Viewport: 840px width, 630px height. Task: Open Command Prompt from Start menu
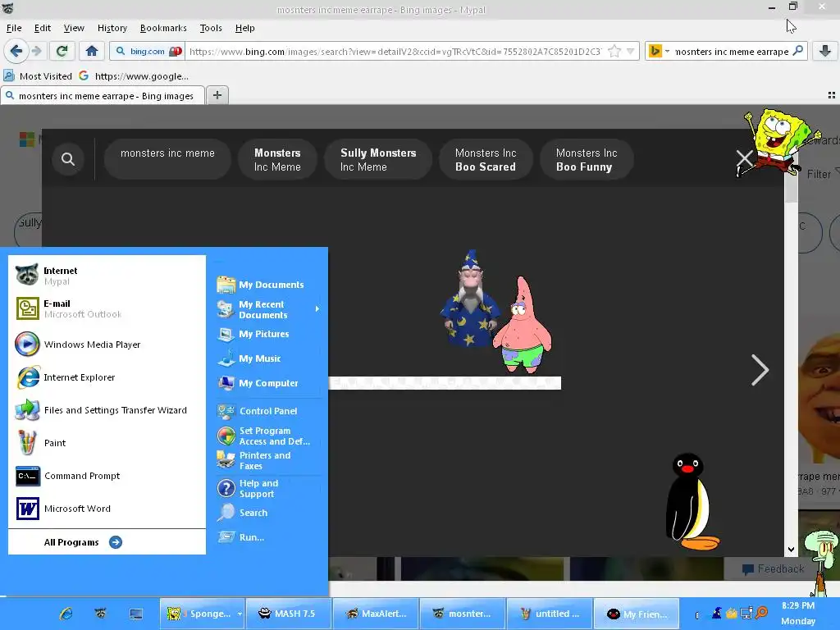pos(107,476)
